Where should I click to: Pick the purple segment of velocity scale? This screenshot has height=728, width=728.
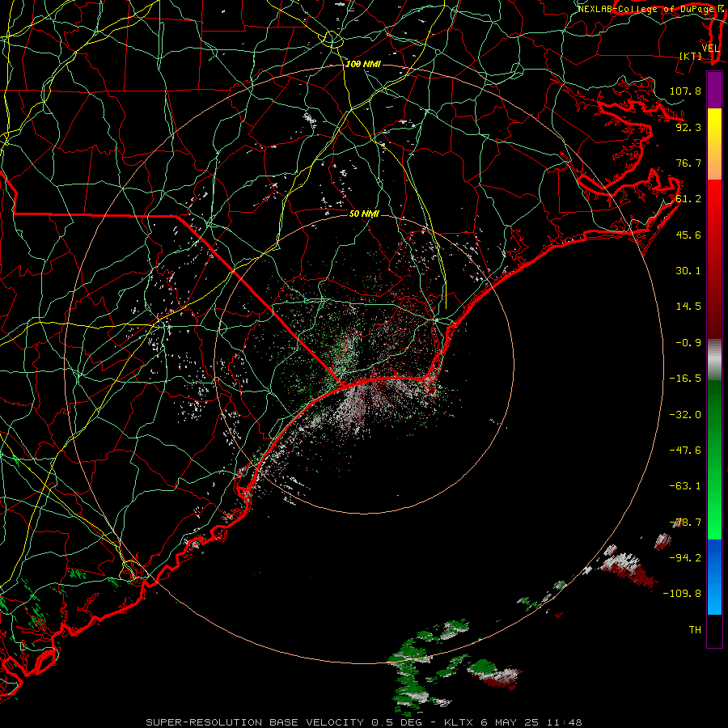714,90
